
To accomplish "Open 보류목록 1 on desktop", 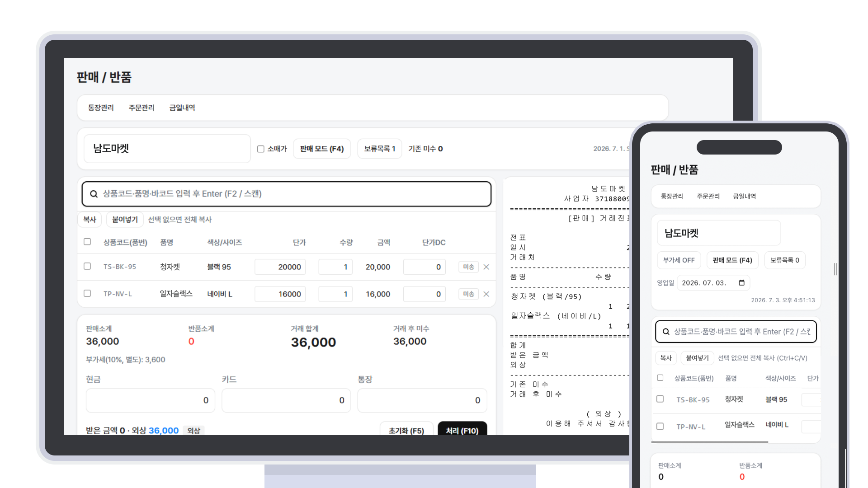I will [380, 149].
